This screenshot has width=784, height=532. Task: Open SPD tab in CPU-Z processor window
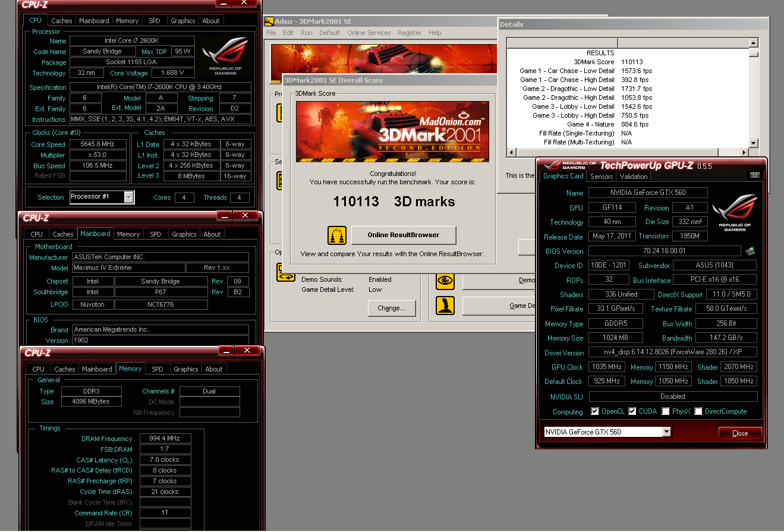coord(155,21)
